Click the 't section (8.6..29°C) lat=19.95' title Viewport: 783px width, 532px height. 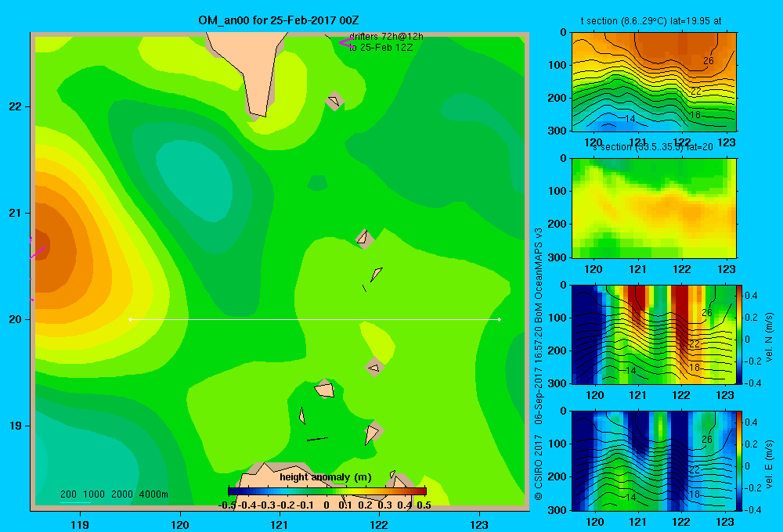tap(651, 21)
